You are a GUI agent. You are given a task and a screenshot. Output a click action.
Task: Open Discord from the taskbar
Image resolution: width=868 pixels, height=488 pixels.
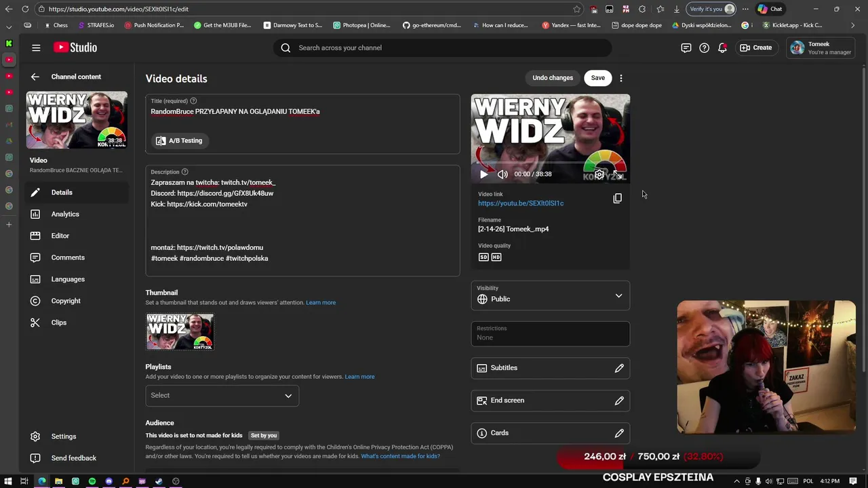(108, 481)
